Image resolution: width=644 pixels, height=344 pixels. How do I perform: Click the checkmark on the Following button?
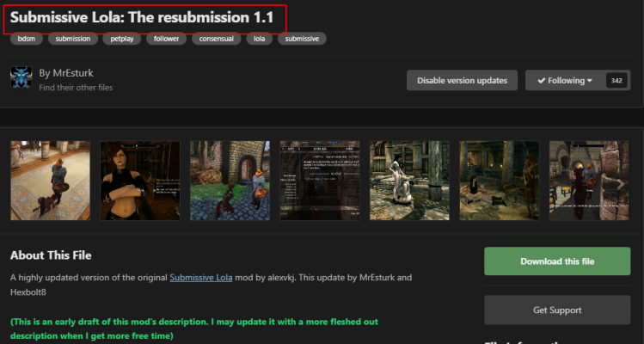[542, 81]
